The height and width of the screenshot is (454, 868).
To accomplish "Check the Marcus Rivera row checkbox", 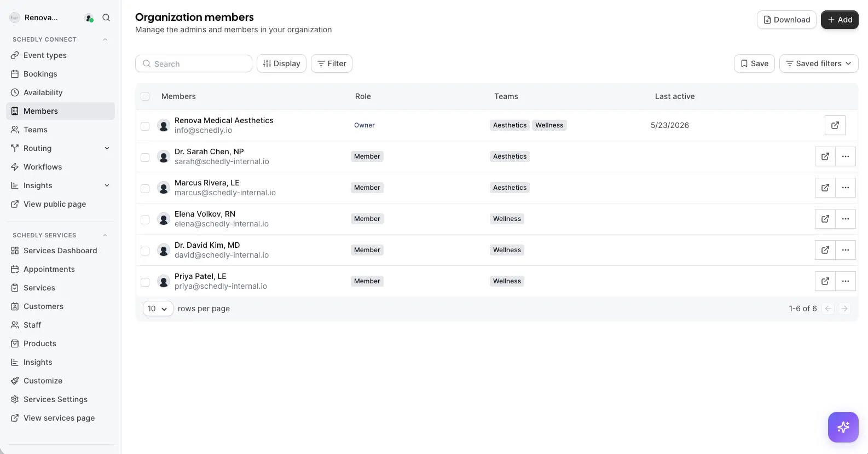I will [145, 189].
